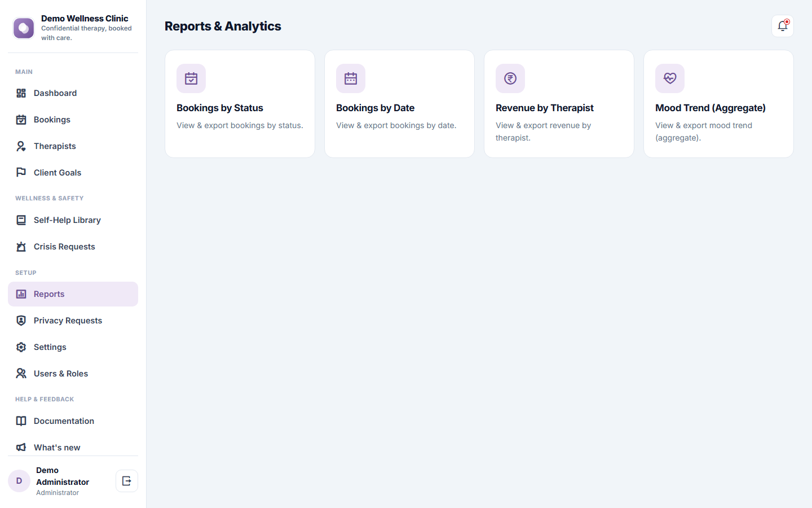Click the Settings gear icon in sidebar
The width and height of the screenshot is (812, 508).
point(21,347)
